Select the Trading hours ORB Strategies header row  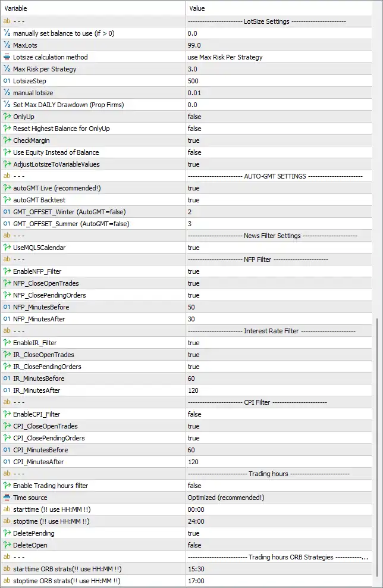tap(186, 557)
